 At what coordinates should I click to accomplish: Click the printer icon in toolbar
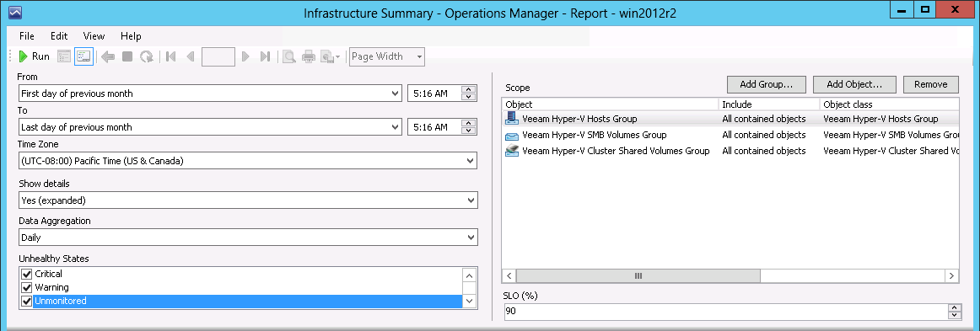point(308,56)
